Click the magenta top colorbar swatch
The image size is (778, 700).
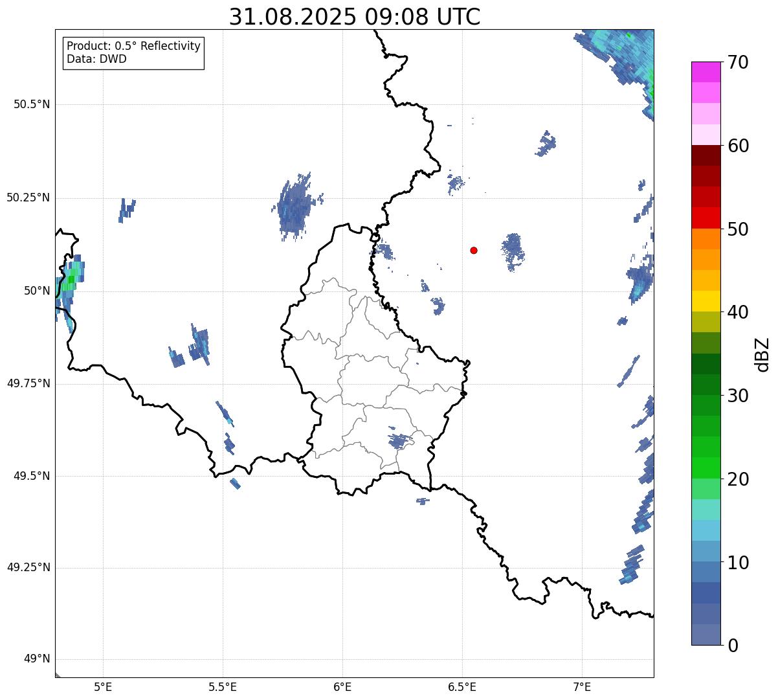coord(706,72)
